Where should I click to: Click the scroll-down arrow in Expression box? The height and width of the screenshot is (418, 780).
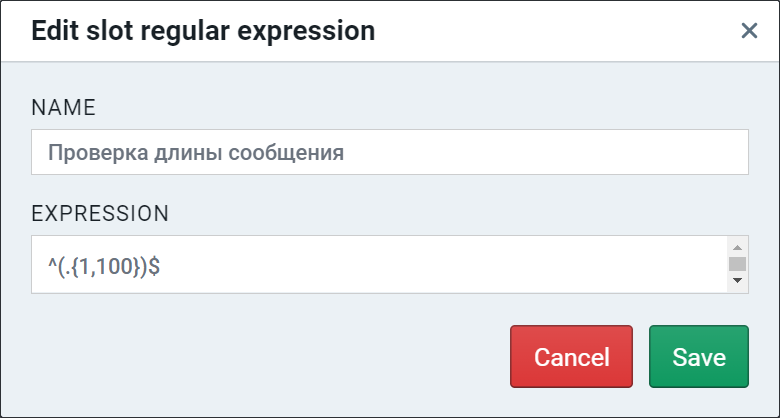point(737,280)
